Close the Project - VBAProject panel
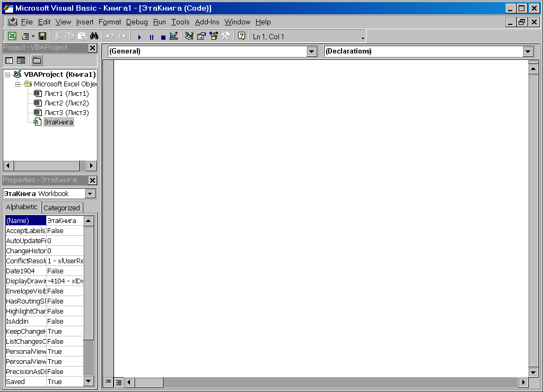This screenshot has height=392, width=543. (92, 48)
